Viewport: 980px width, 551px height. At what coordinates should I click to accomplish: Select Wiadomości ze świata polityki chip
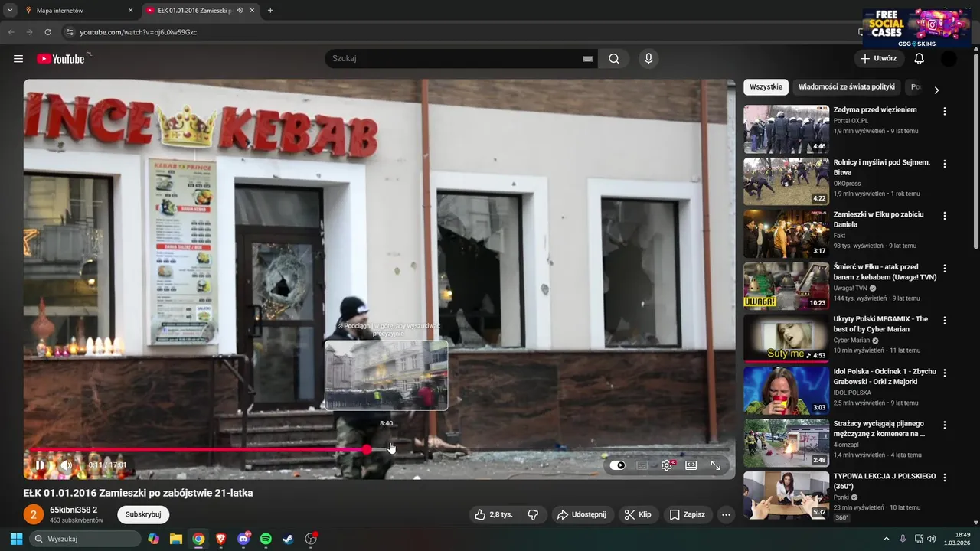click(x=846, y=87)
